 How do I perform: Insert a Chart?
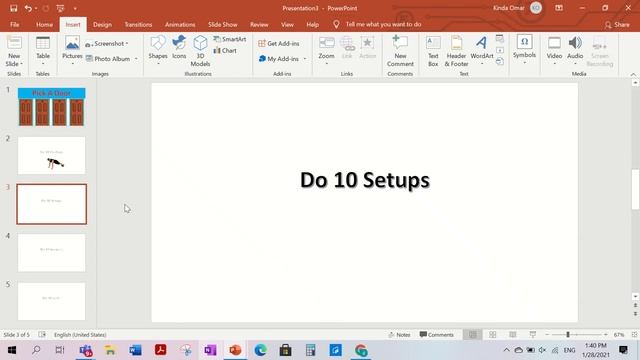click(225, 51)
